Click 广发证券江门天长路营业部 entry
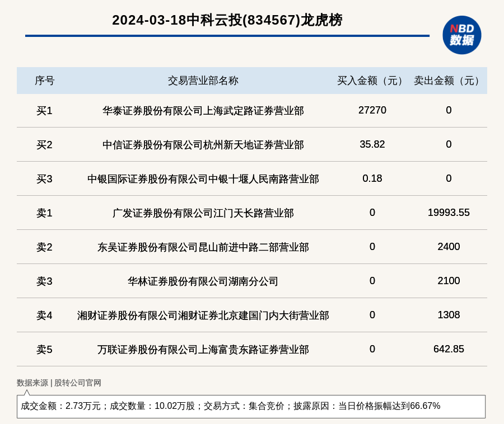This screenshot has height=424, width=504. coord(203,213)
